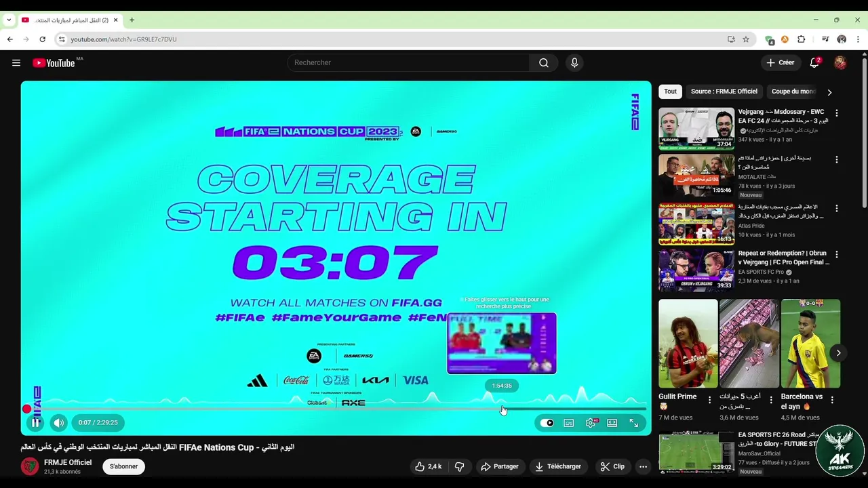
Task: Click the install app icon in address bar
Action: pyautogui.click(x=731, y=39)
